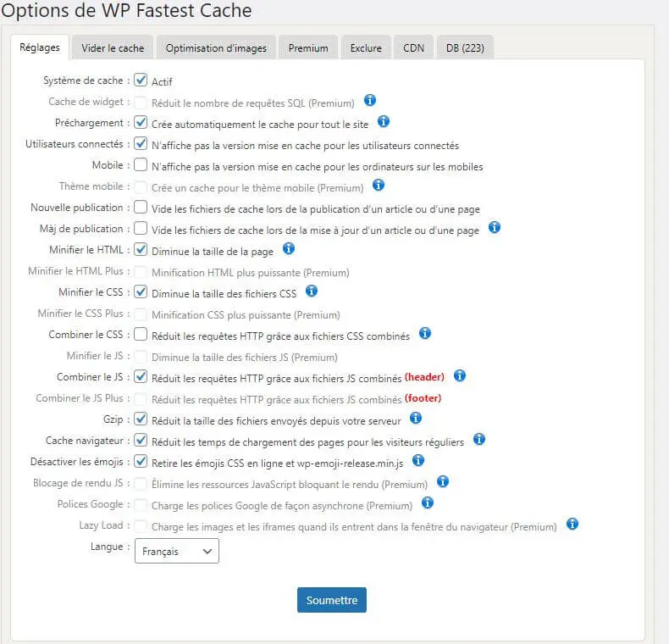
Task: Click disabled Thème mobile checkbox
Action: pyautogui.click(x=141, y=186)
